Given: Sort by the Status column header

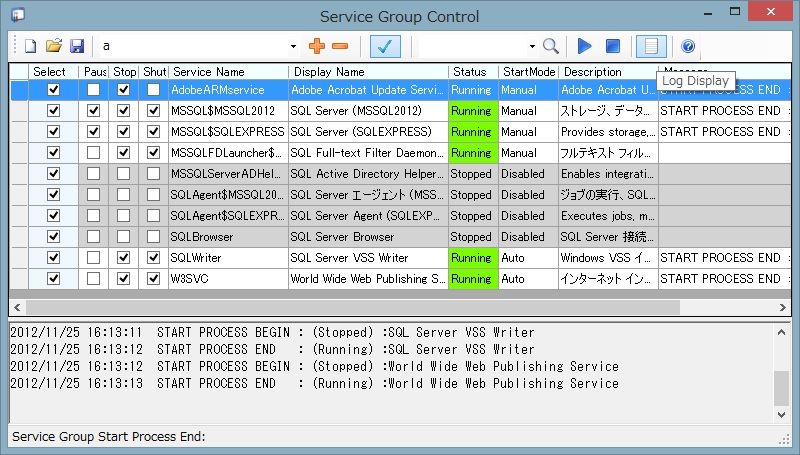Looking at the screenshot, I should [473, 72].
